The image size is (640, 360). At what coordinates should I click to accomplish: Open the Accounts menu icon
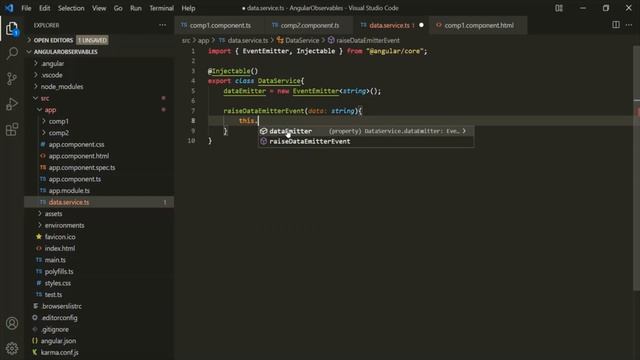point(12,323)
